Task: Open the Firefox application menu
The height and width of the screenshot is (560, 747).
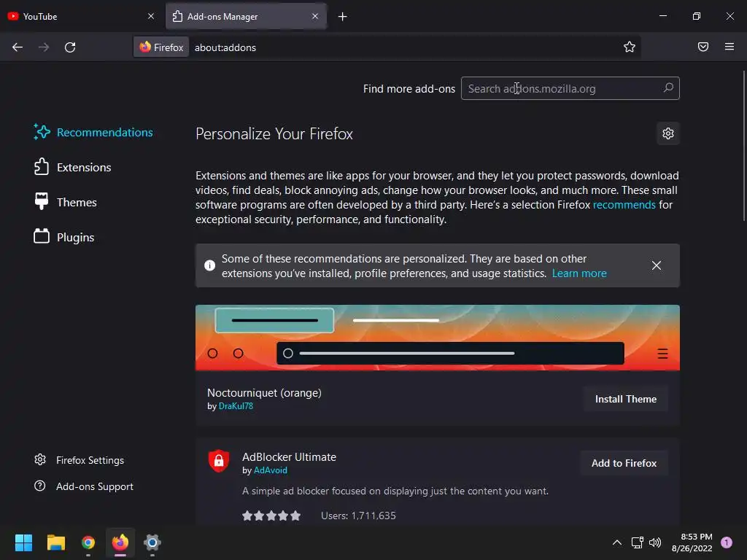Action: (729, 47)
